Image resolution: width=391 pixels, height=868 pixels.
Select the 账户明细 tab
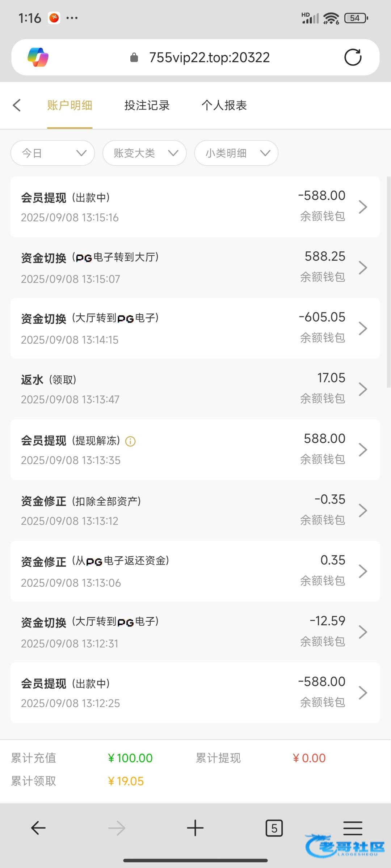70,105
